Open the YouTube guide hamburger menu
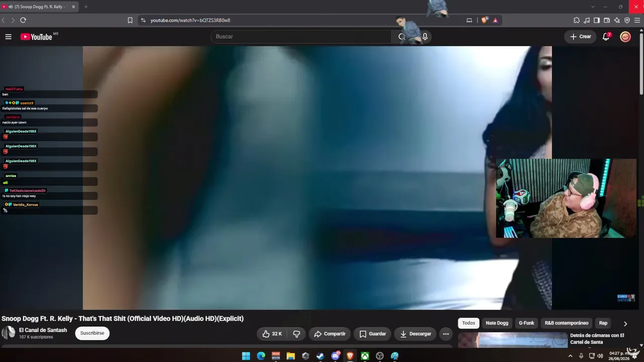 point(8,37)
